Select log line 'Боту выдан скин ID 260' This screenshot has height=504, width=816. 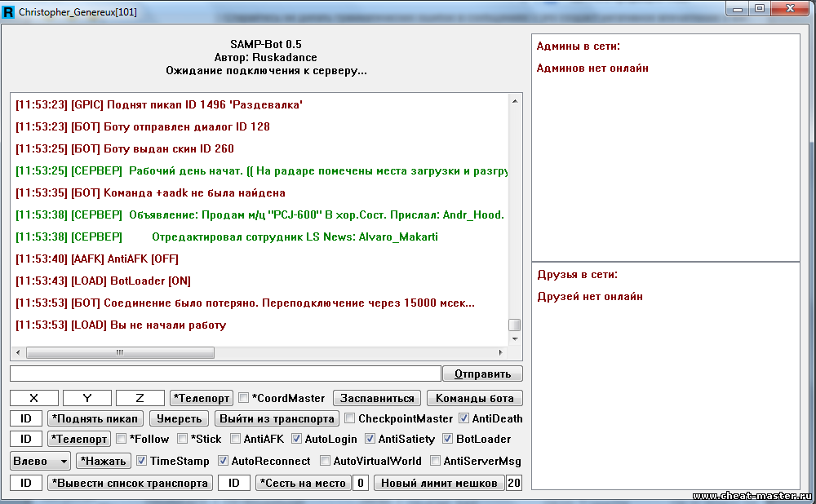pos(125,148)
